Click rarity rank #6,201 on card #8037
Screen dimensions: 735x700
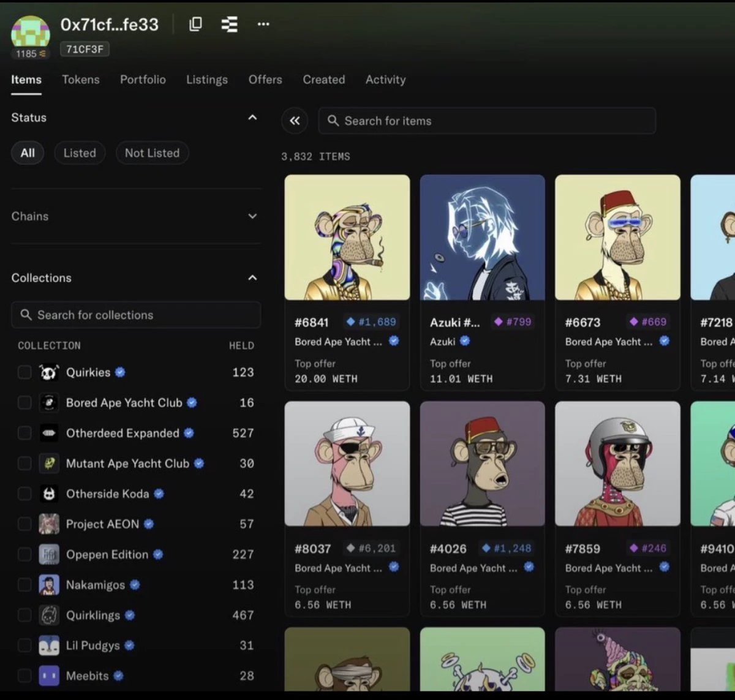point(371,548)
